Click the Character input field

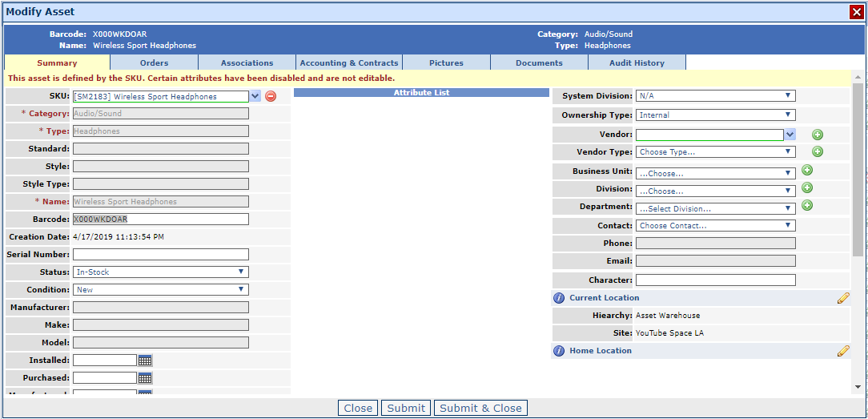[x=715, y=280]
